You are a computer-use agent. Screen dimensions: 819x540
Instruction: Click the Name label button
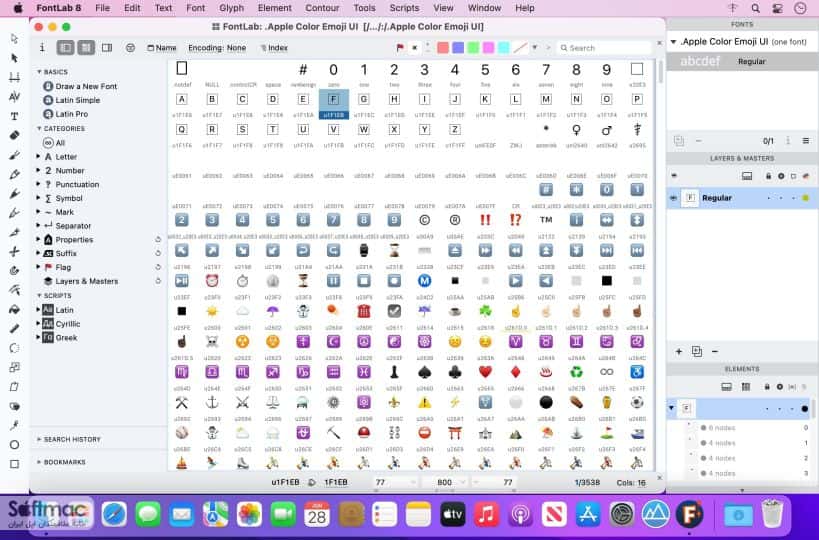(162, 48)
